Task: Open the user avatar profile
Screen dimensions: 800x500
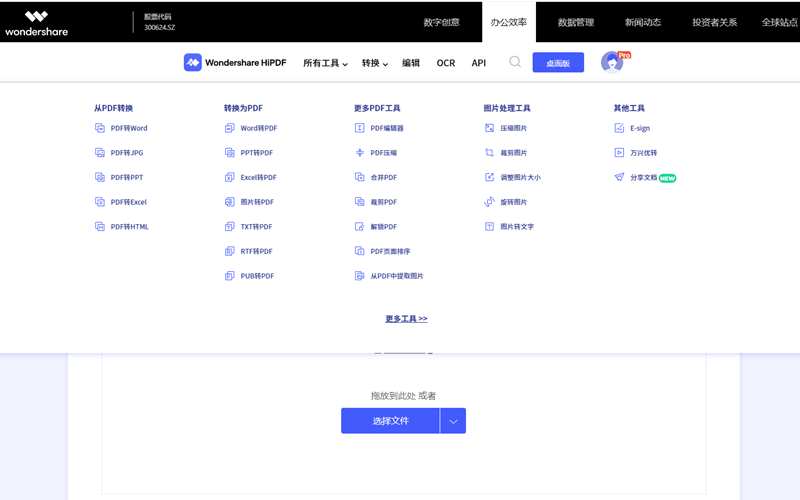Action: pyautogui.click(x=612, y=62)
